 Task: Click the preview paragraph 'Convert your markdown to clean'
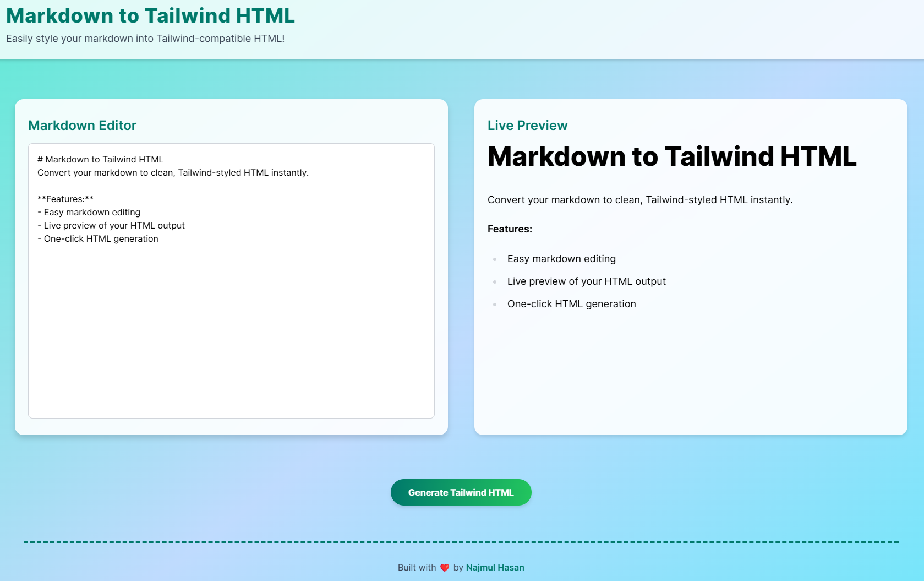tap(640, 200)
